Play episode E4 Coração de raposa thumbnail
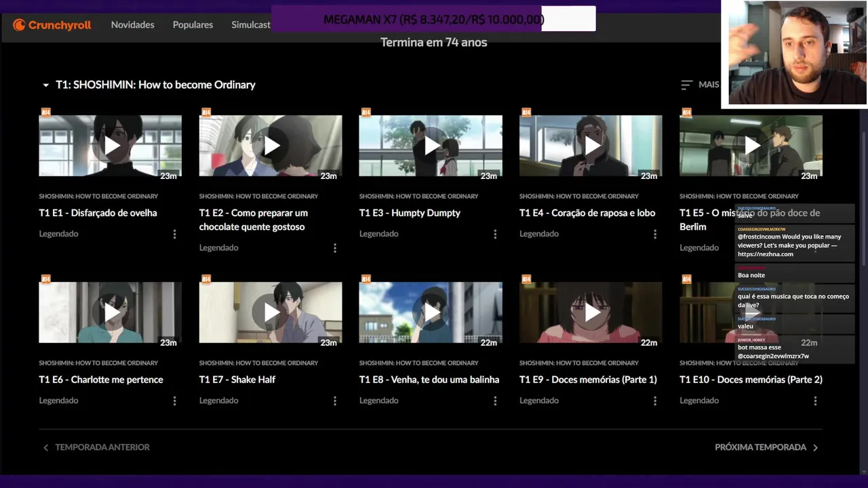Screen dimensions: 868x488 coord(591,146)
